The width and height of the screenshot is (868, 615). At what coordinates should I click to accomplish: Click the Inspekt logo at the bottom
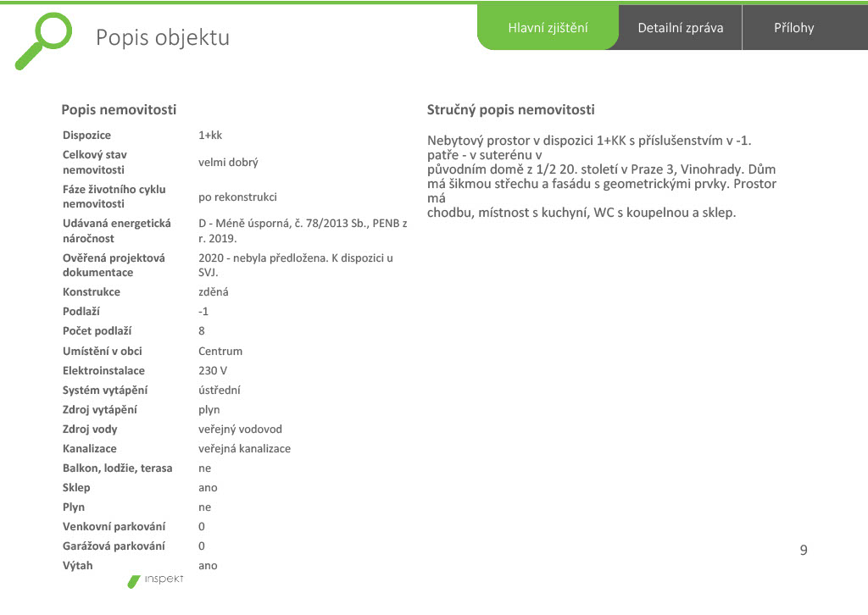click(157, 580)
